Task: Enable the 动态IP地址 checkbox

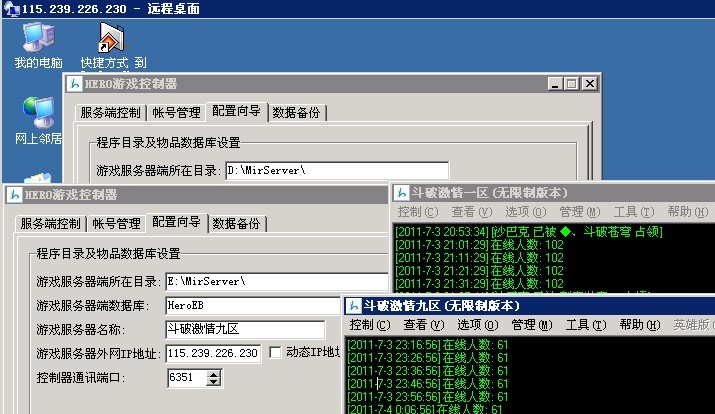Action: [x=276, y=353]
